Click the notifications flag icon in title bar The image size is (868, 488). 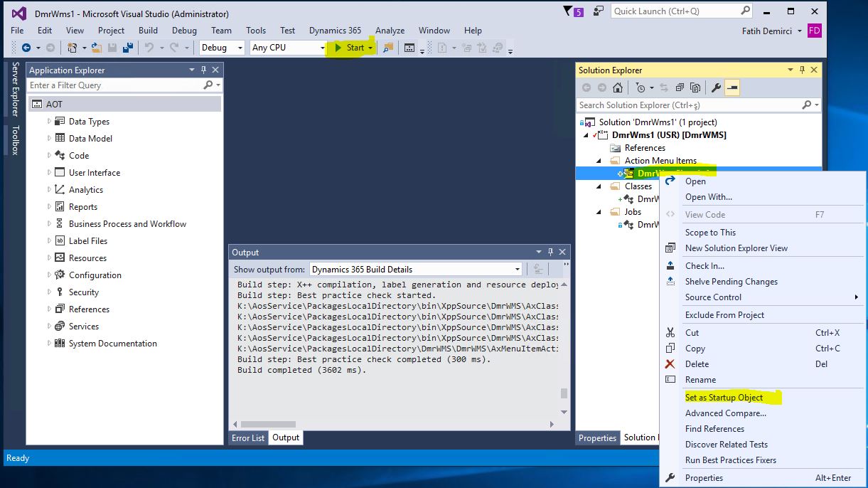tap(569, 11)
